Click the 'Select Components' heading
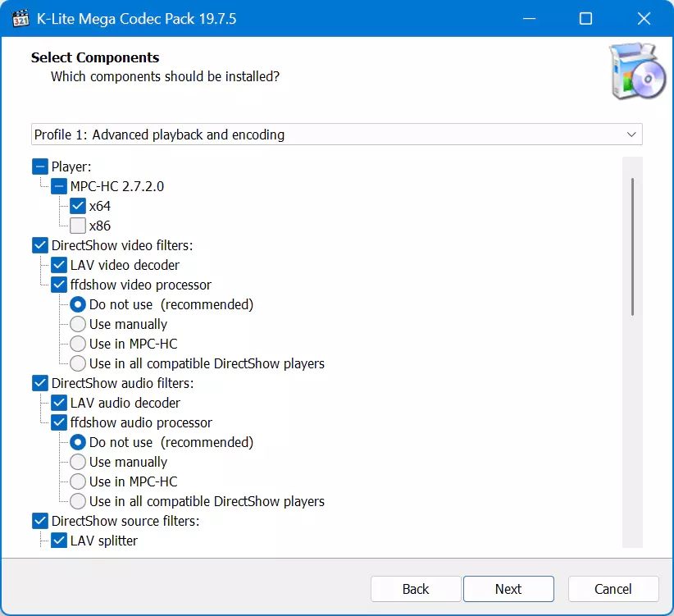674x616 pixels. [x=95, y=57]
